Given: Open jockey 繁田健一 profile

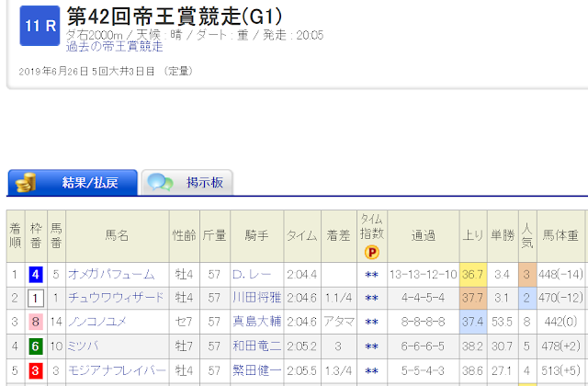Looking at the screenshot, I should click(257, 370).
